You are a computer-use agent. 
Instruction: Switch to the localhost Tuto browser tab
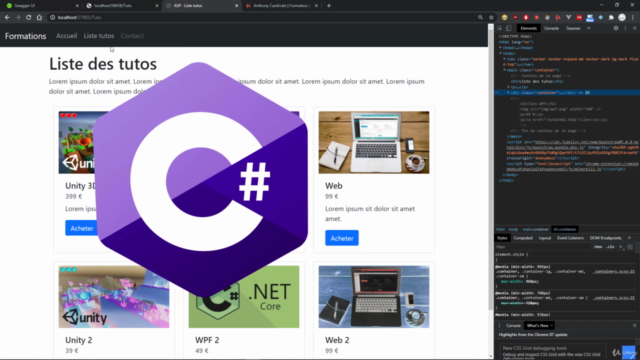coord(121,6)
